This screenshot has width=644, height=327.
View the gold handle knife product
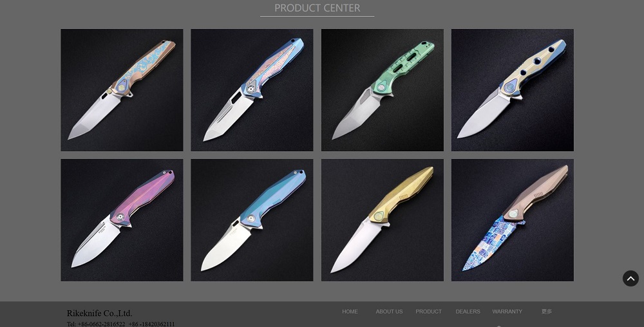tap(383, 220)
